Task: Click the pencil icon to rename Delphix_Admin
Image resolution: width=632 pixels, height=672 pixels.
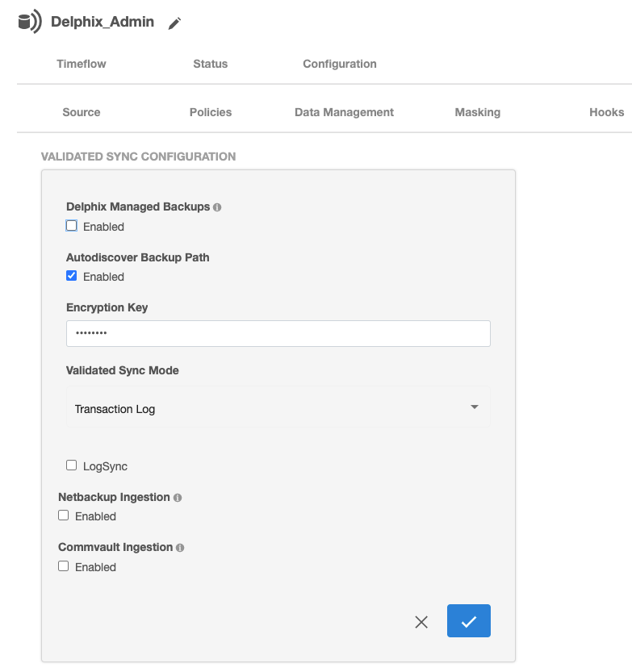Action: click(174, 23)
